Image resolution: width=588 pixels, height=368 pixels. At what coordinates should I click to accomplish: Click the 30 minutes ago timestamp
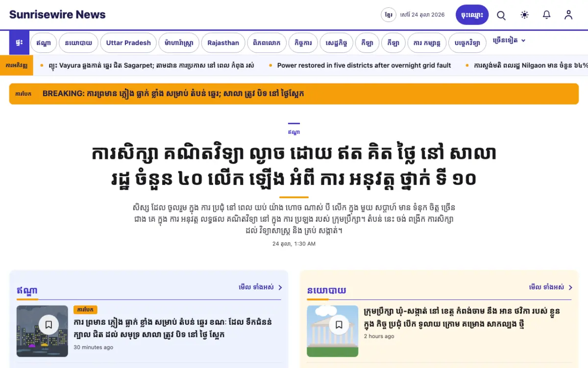pyautogui.click(x=93, y=347)
